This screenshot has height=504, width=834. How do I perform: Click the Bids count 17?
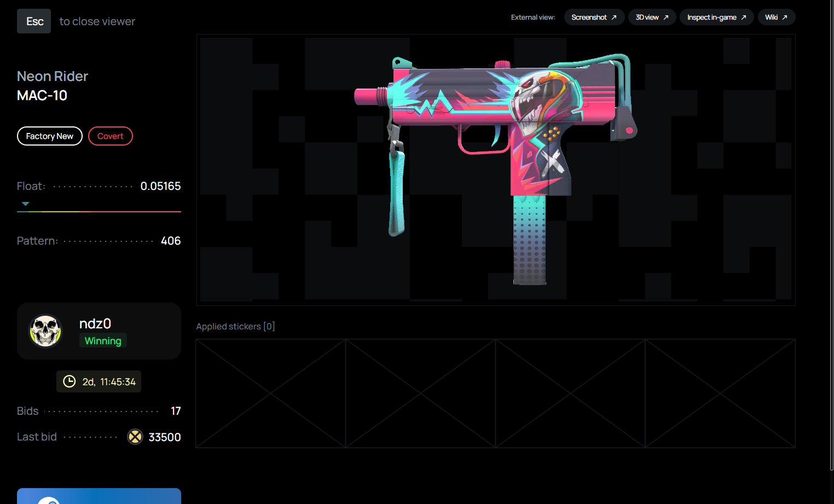coord(176,411)
